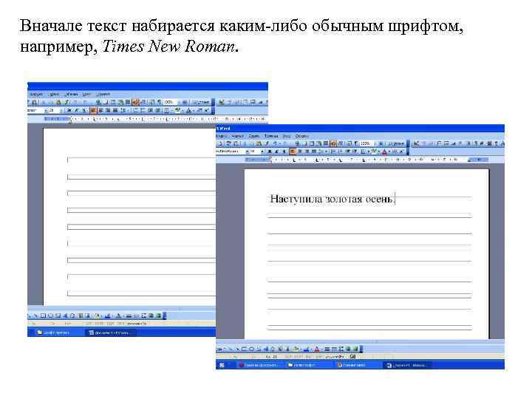This screenshot has height=399, width=532.
Task: Open font size dropdown arrow in front Word window
Action: tap(262, 151)
